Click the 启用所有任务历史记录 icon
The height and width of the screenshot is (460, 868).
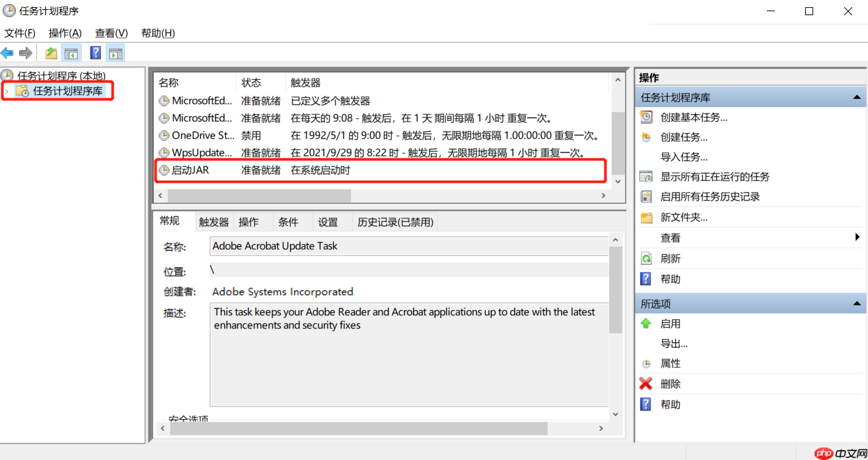(647, 197)
